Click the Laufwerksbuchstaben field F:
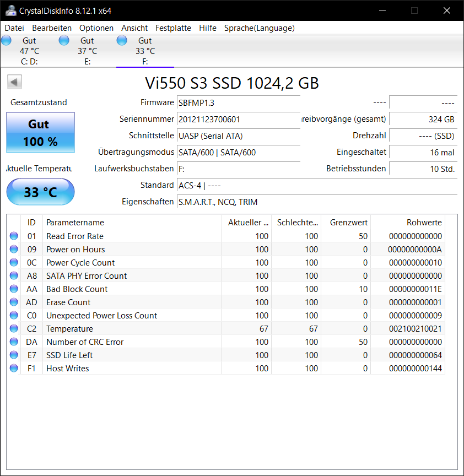Viewport: 464px width, 476px height. (x=239, y=169)
